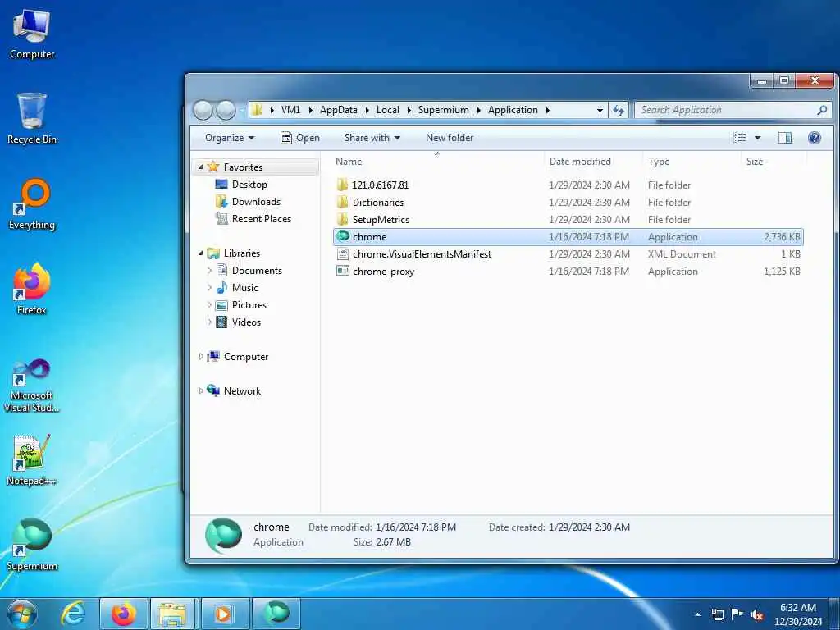Select the Supermium desktop shortcut
The image size is (840, 630).
tap(32, 545)
